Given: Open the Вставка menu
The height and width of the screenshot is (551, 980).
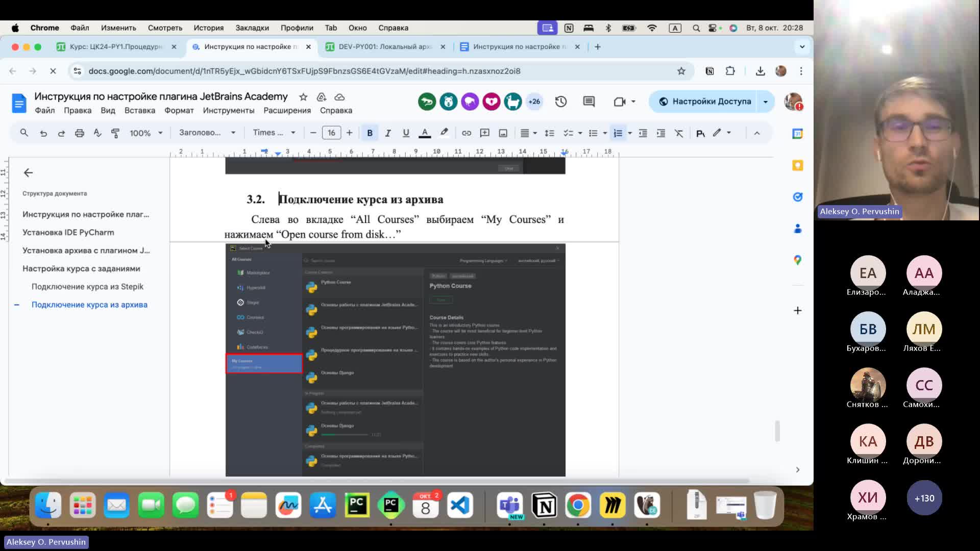Looking at the screenshot, I should (140, 111).
